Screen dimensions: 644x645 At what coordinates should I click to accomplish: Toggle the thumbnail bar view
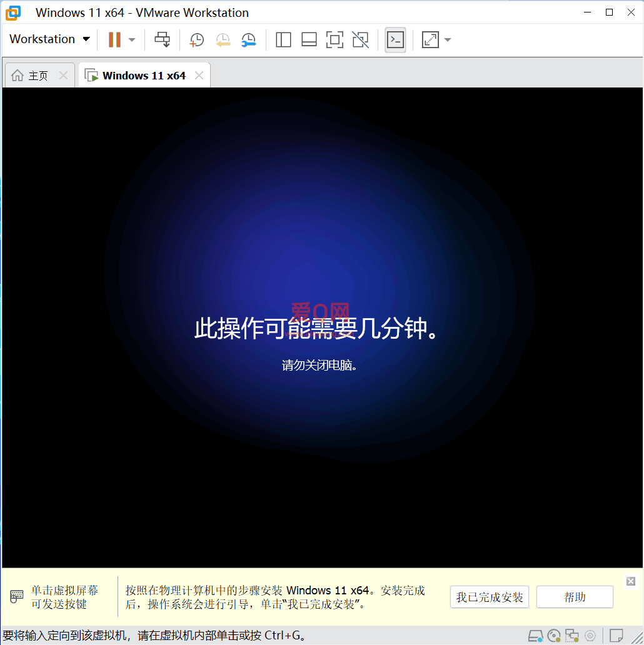coord(309,40)
